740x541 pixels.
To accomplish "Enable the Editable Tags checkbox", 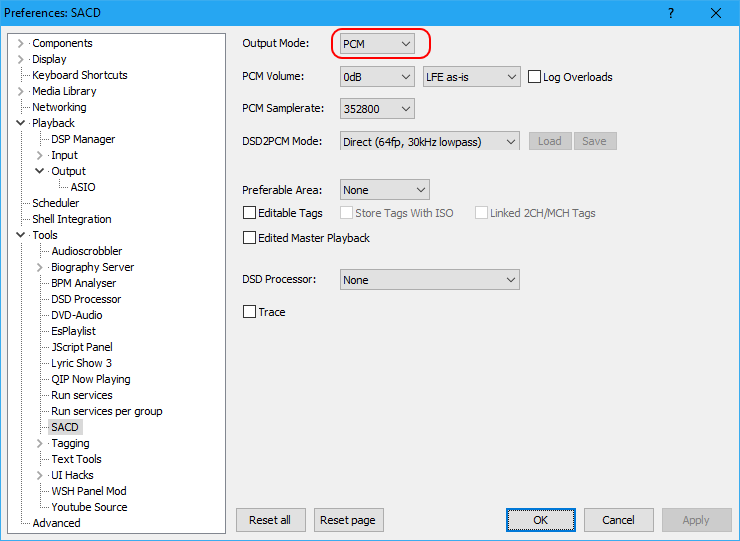I will (x=250, y=213).
